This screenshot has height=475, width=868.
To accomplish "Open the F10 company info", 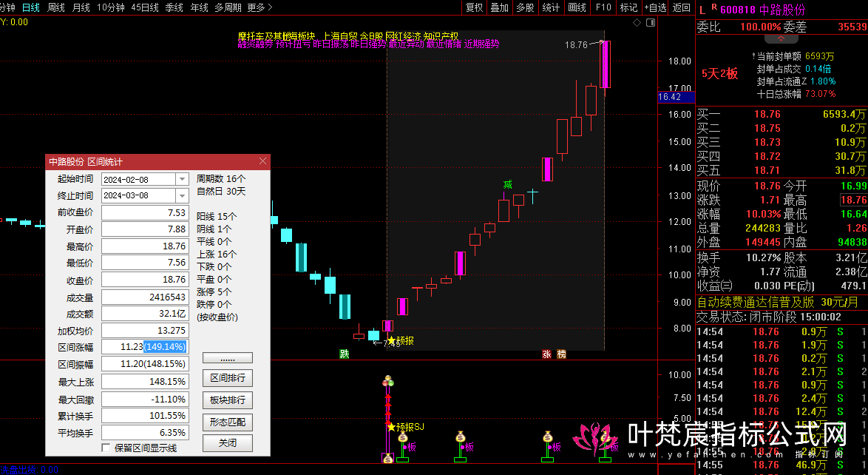I will [x=603, y=7].
